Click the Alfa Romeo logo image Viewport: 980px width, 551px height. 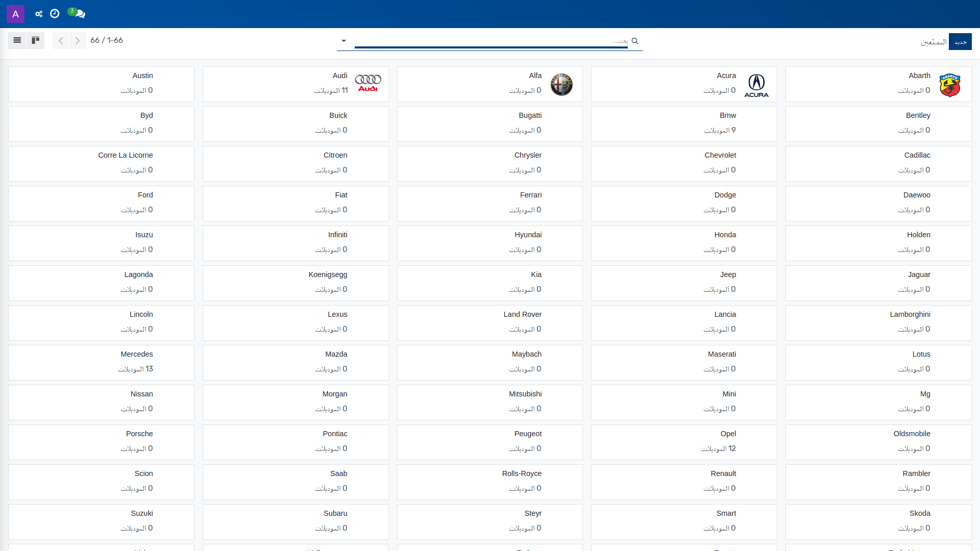tap(562, 84)
